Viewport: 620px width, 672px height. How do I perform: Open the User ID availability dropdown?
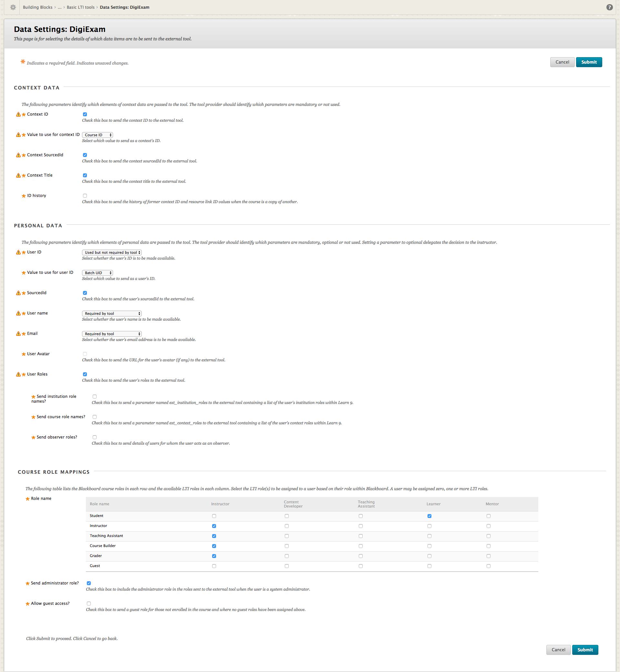[112, 252]
